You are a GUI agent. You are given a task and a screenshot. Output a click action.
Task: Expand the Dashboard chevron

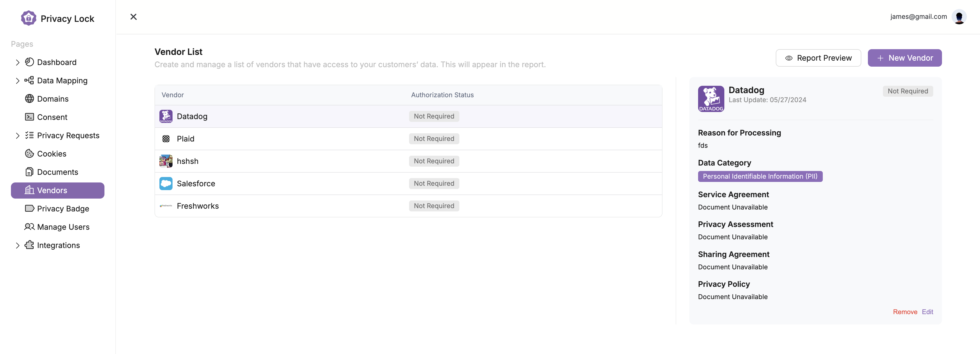pyautogui.click(x=17, y=62)
